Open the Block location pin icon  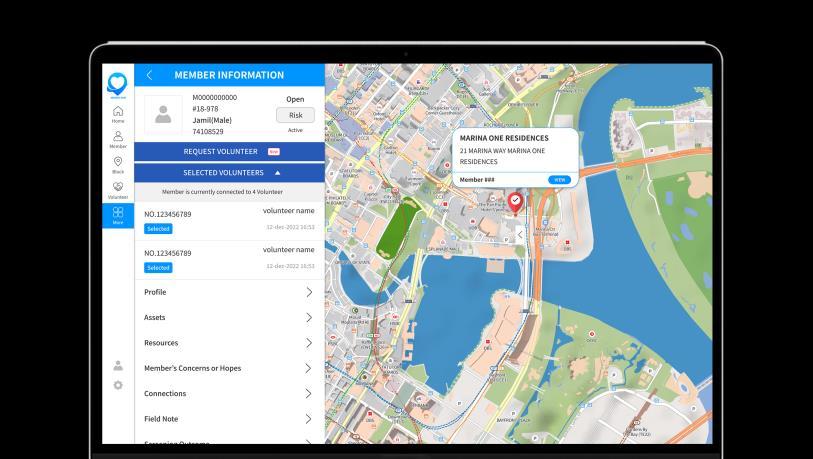point(118,164)
